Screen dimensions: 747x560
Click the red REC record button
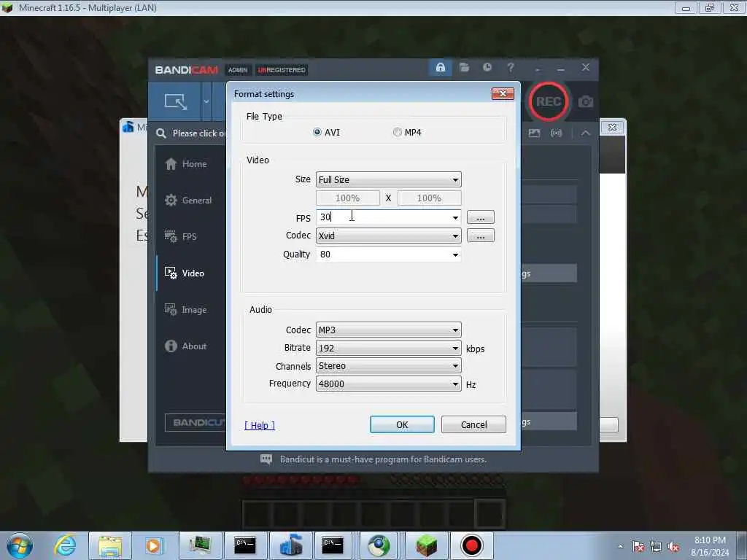pos(549,101)
